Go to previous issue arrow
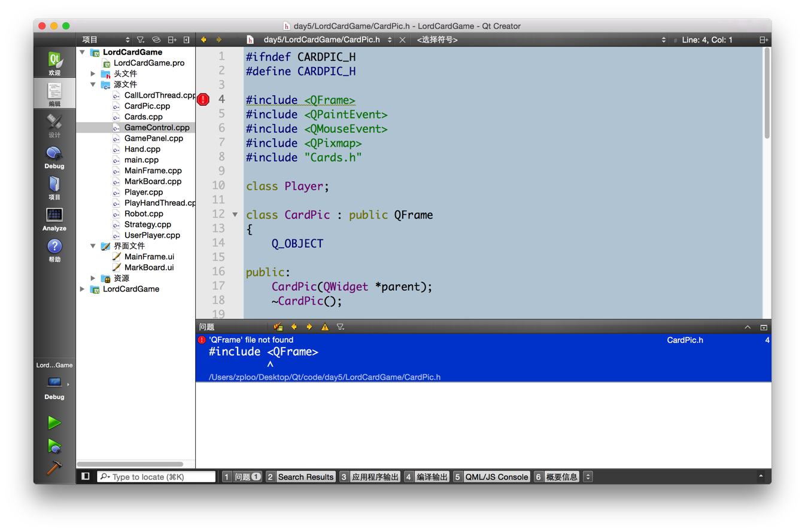Screen dimensions: 805x532 294,327
